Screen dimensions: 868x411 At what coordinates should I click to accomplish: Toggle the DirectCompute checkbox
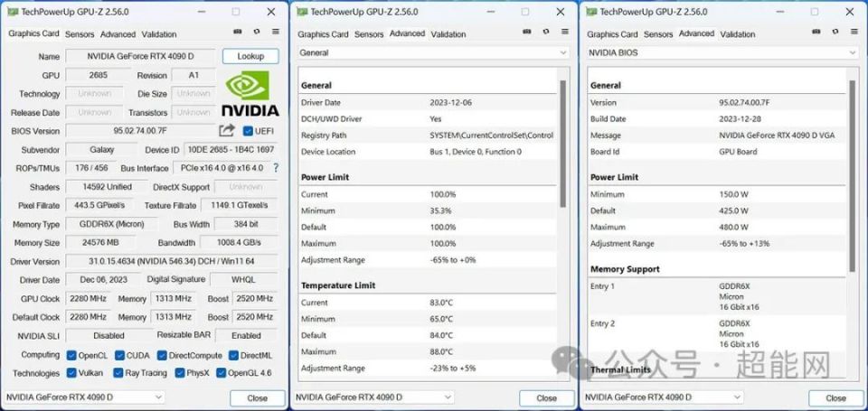click(x=162, y=355)
